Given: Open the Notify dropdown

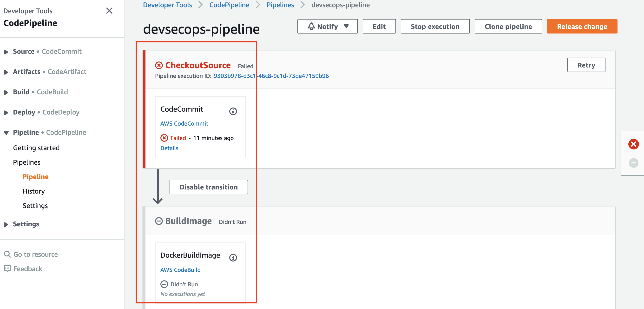Looking at the screenshot, I should (x=328, y=26).
